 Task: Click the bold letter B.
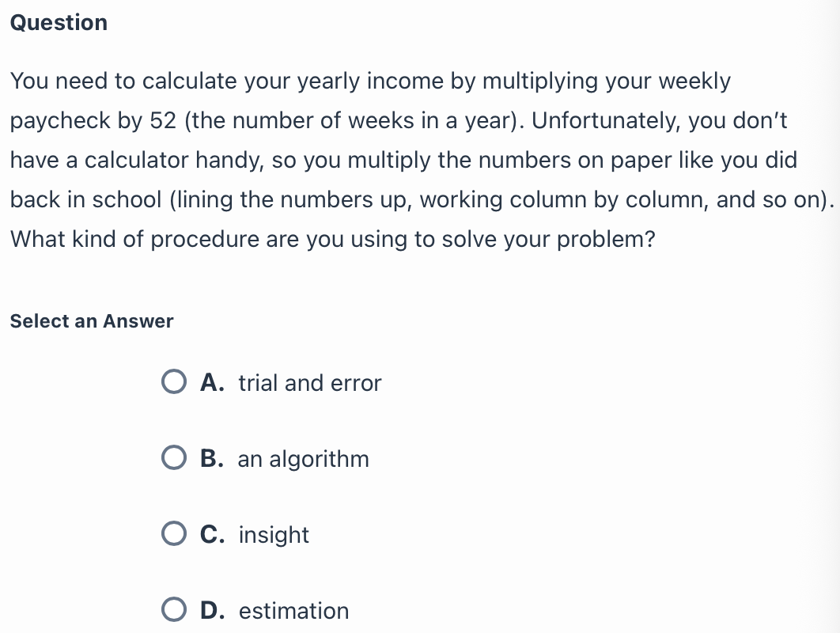[212, 459]
